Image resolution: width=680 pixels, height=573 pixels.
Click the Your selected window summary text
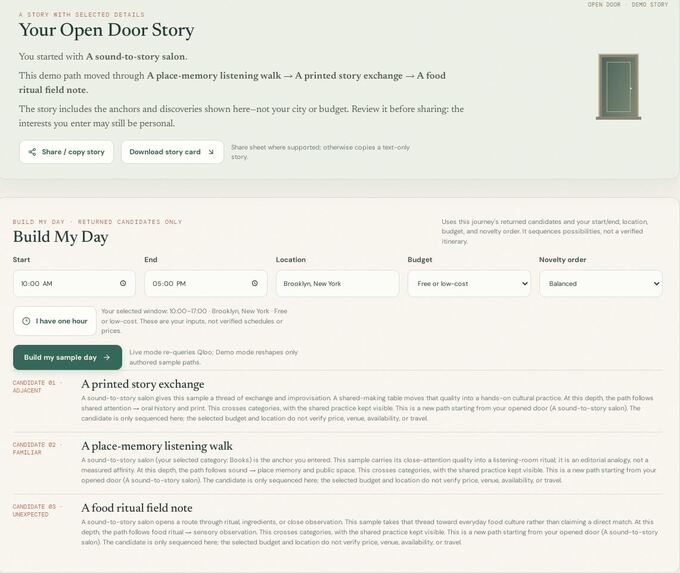pyautogui.click(x=194, y=321)
